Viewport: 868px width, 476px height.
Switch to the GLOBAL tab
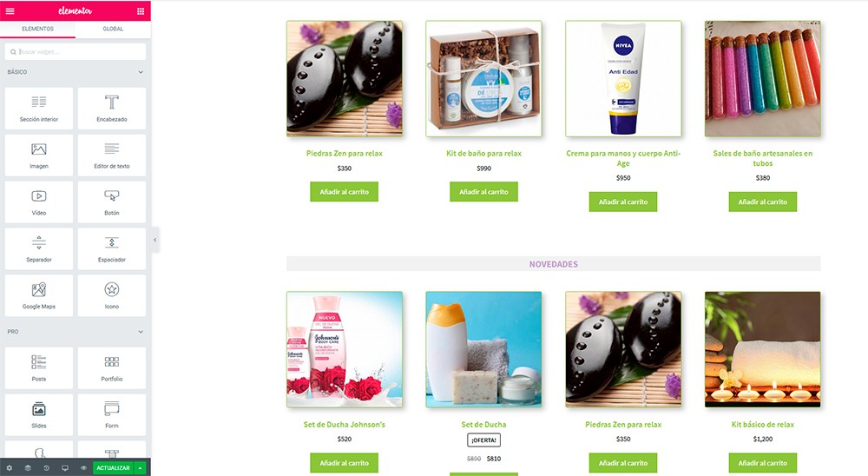click(x=113, y=29)
